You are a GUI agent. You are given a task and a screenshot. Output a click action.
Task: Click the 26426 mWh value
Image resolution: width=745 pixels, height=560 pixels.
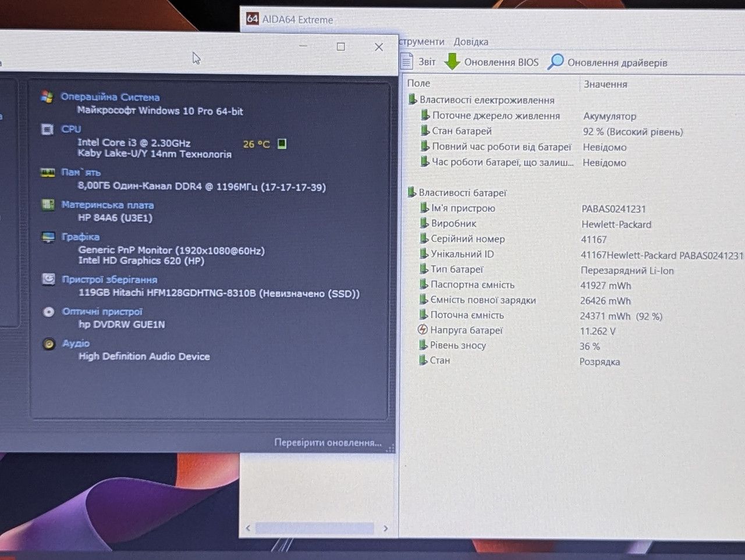click(605, 301)
